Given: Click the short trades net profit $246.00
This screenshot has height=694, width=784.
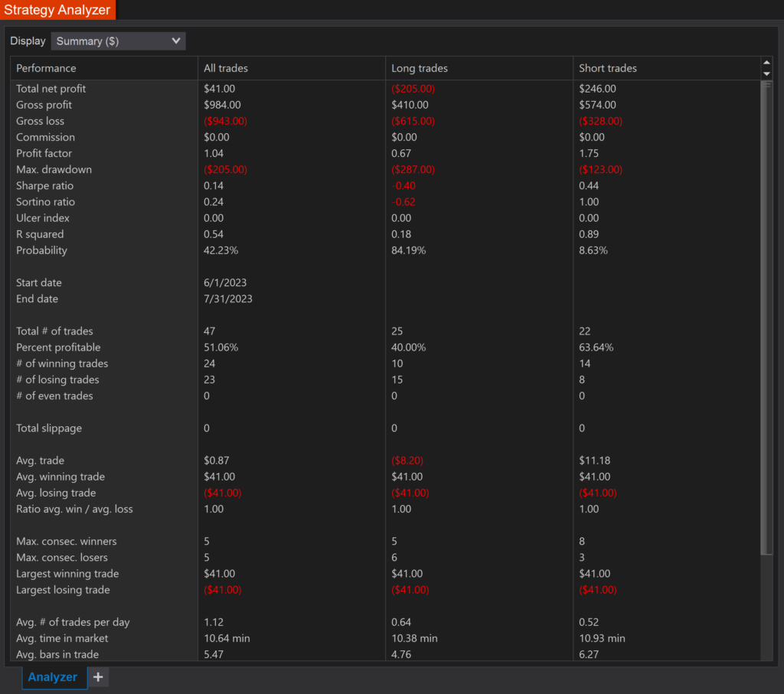Looking at the screenshot, I should 597,89.
